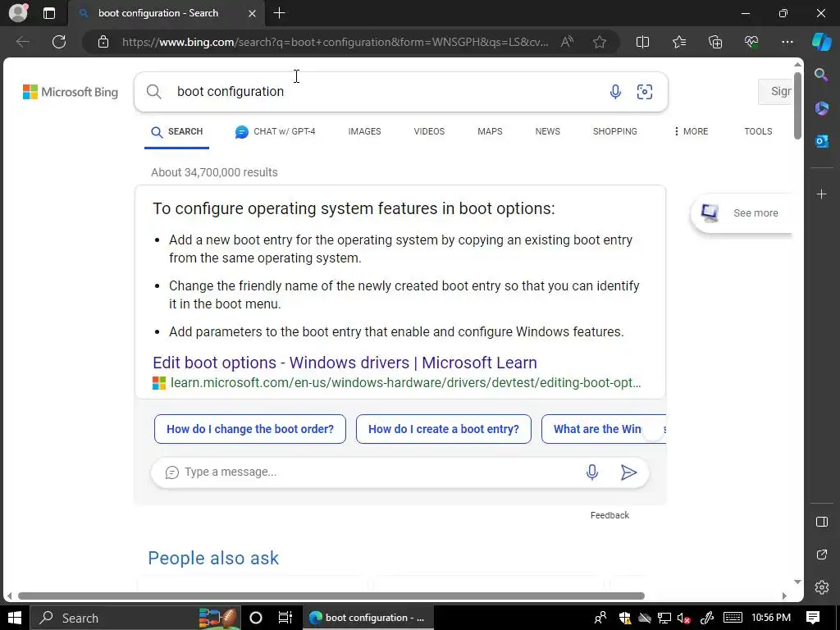Screen dimensions: 840x630
Task: Click the address bar URL
Action: click(336, 42)
